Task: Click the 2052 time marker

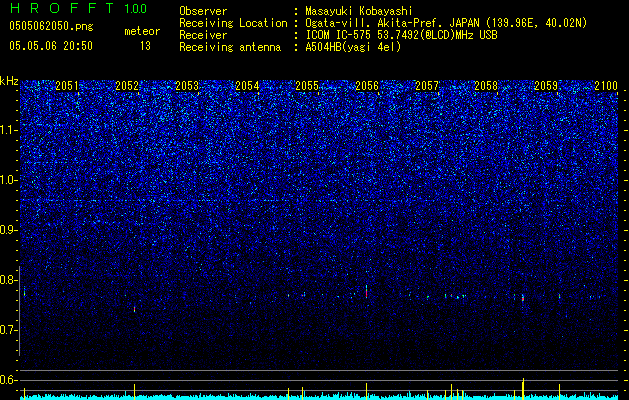Action: pyautogui.click(x=127, y=86)
